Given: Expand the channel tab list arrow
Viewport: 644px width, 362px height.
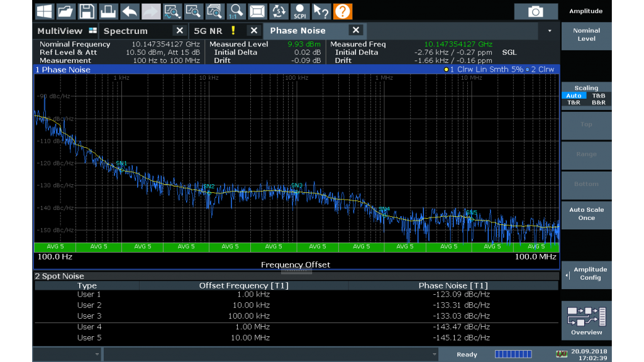Looking at the screenshot, I should 550,31.
